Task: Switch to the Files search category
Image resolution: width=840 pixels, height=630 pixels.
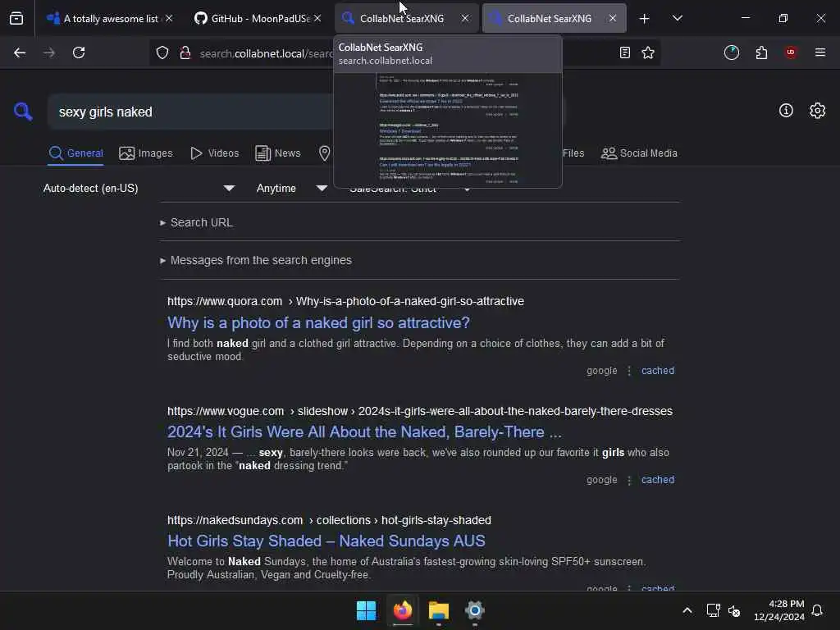Action: tap(573, 153)
